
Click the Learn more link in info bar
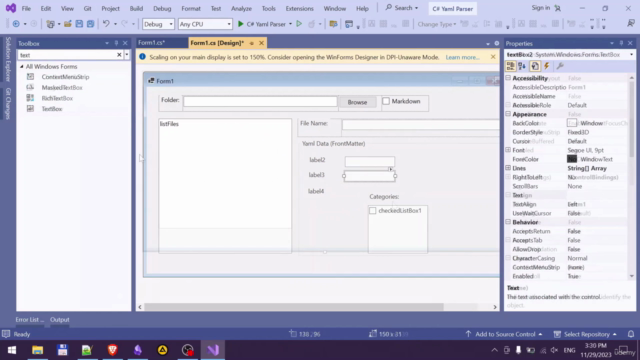coord(462,57)
